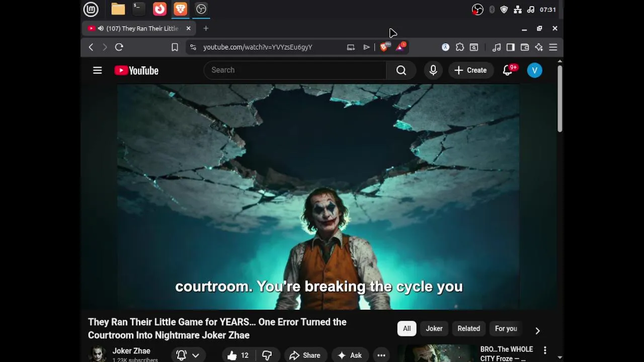Screen dimensions: 644x362
Task: Open the Bluetooth tray icon
Action: coord(492,10)
